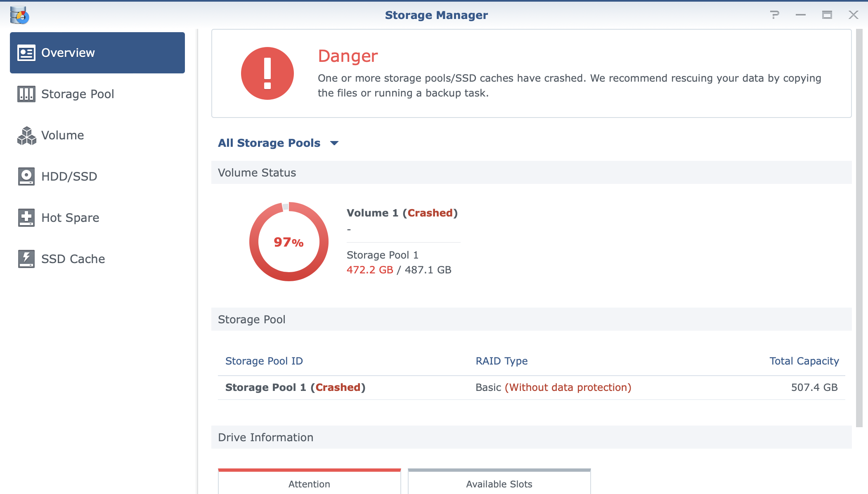The image size is (868, 494).
Task: Click the HDD/SSD drive icon
Action: (26, 176)
